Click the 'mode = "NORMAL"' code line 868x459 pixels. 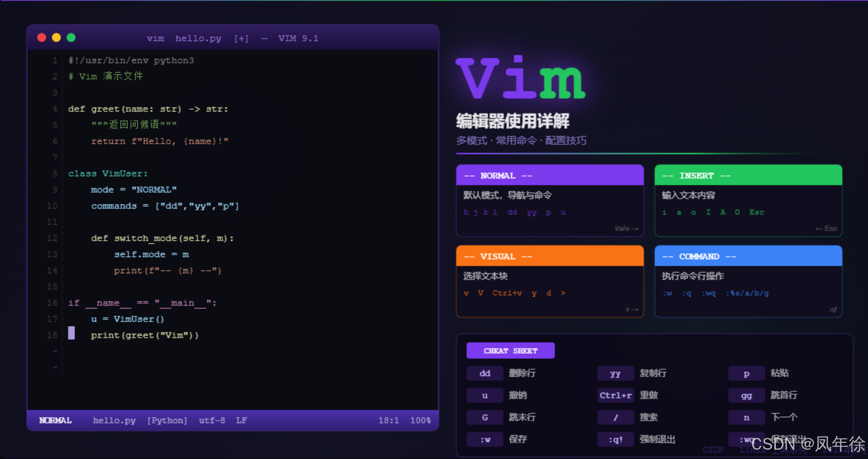[x=134, y=190]
